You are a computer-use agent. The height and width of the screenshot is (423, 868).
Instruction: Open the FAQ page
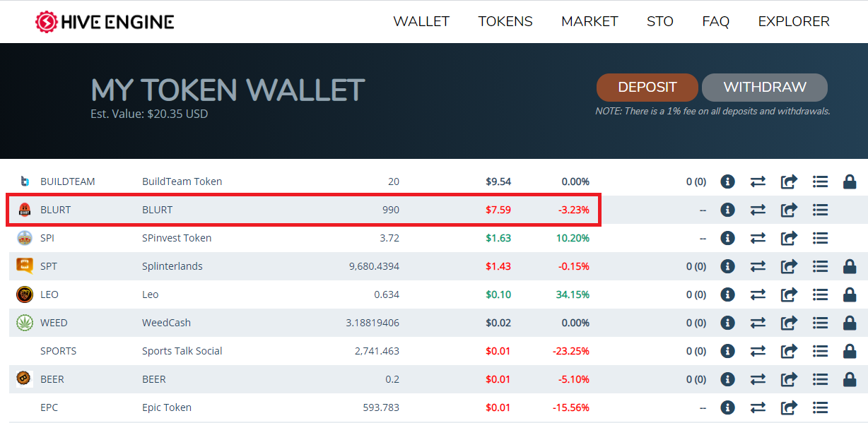(715, 22)
